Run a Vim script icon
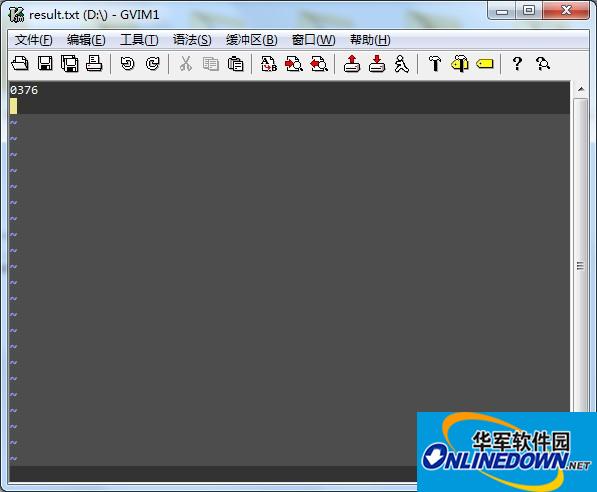The image size is (597, 492). (402, 64)
